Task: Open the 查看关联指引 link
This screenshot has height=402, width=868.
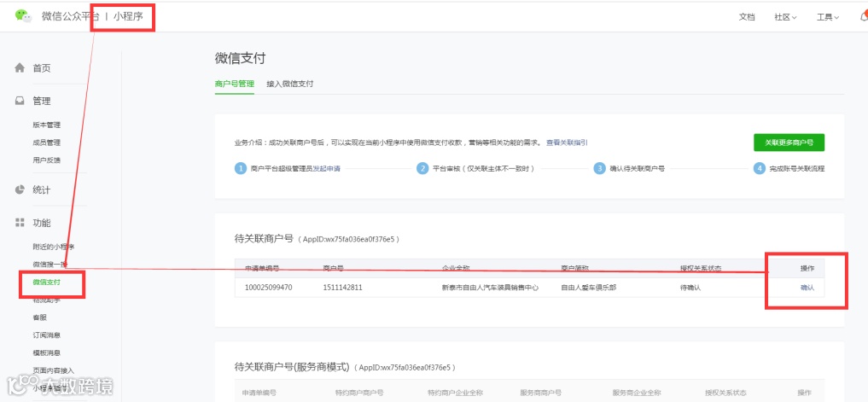Action: click(x=567, y=143)
